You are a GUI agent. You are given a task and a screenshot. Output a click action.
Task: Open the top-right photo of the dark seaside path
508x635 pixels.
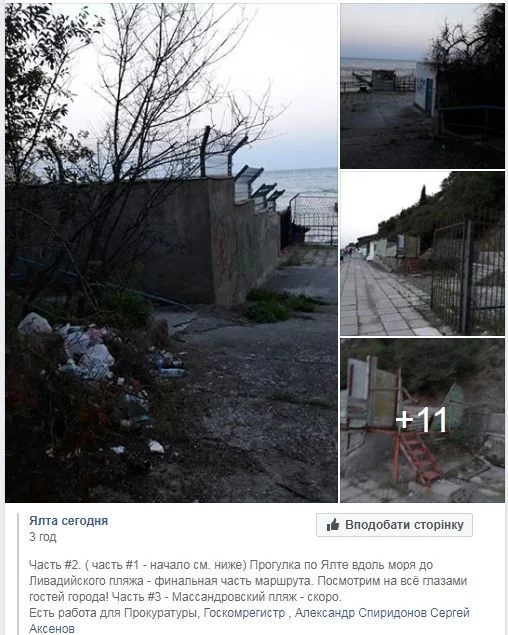423,86
